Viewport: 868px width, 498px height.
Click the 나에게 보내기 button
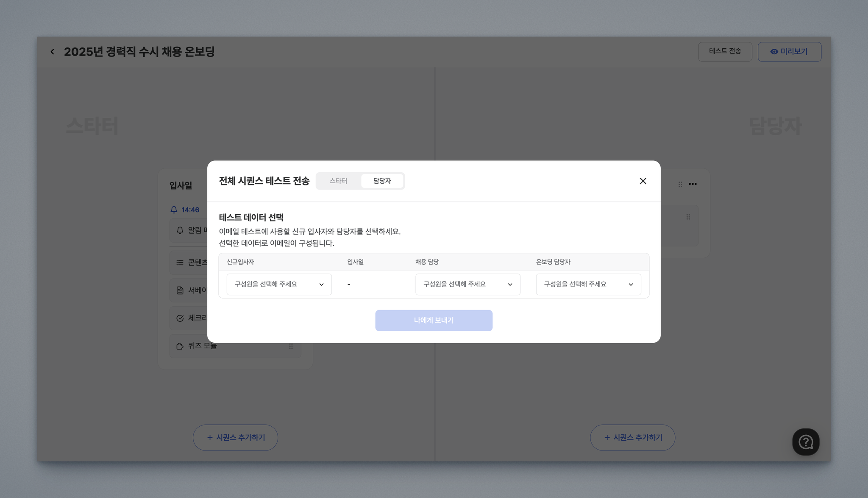click(x=434, y=320)
